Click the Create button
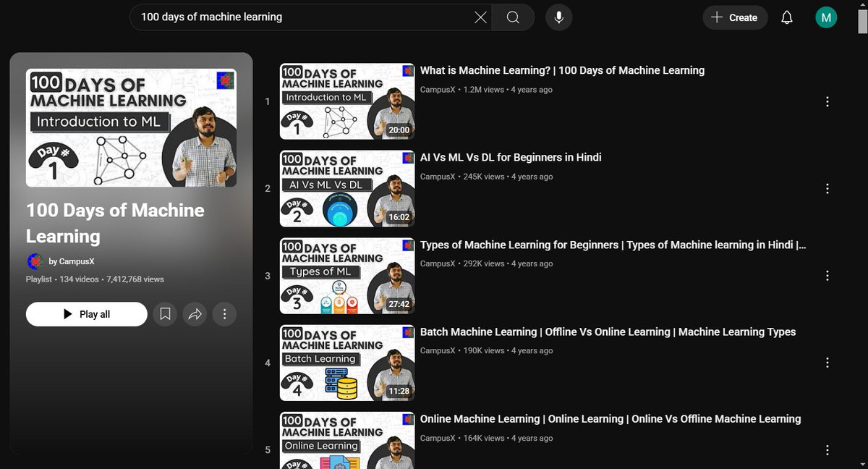This screenshot has height=469, width=868. (734, 17)
